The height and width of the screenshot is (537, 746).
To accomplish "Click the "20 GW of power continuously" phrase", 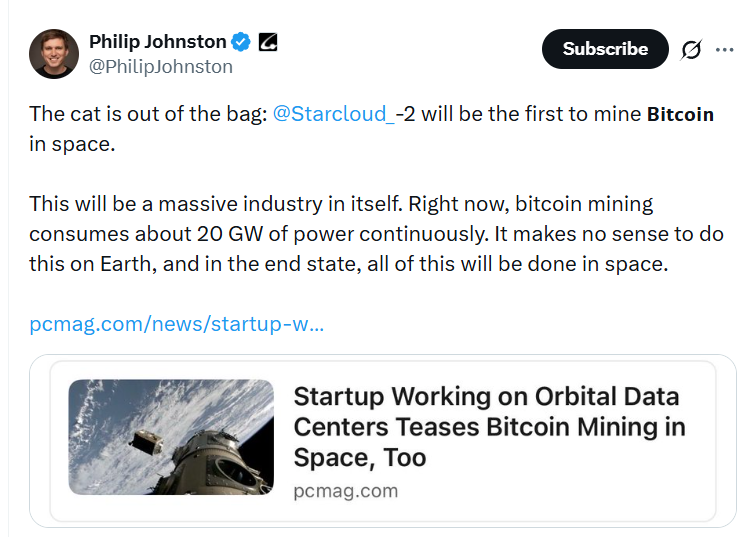I will 299,234.
